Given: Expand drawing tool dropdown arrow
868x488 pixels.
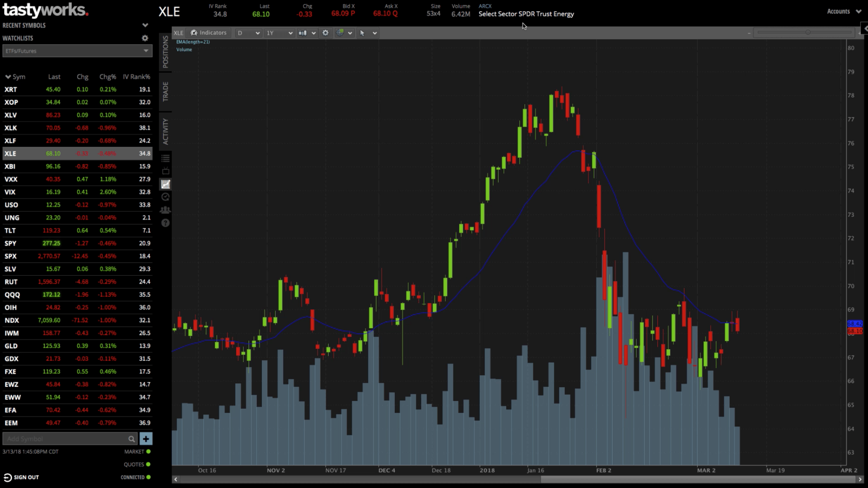Looking at the screenshot, I should point(375,33).
